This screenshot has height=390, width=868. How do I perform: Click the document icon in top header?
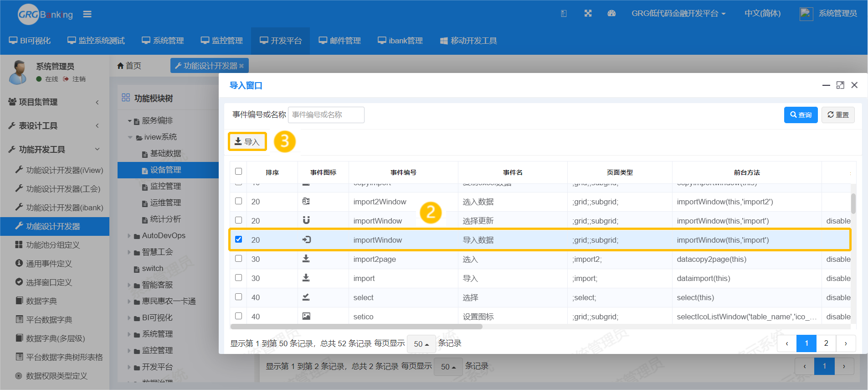pyautogui.click(x=564, y=14)
